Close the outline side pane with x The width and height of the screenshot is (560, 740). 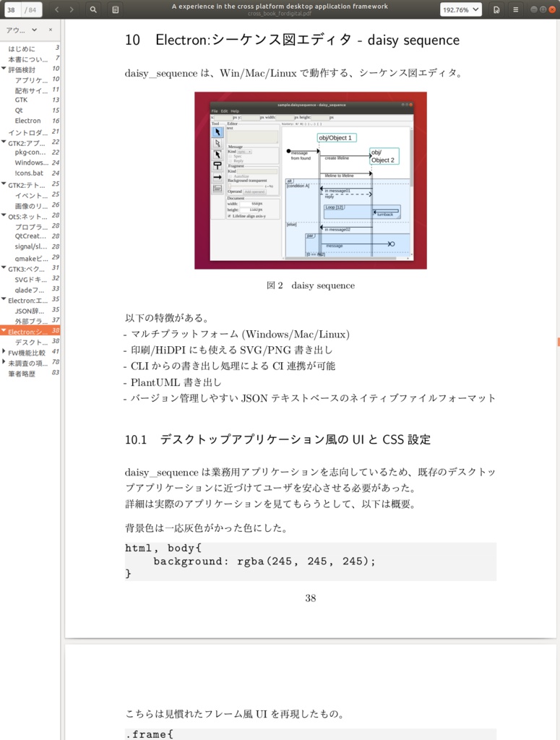click(51, 30)
